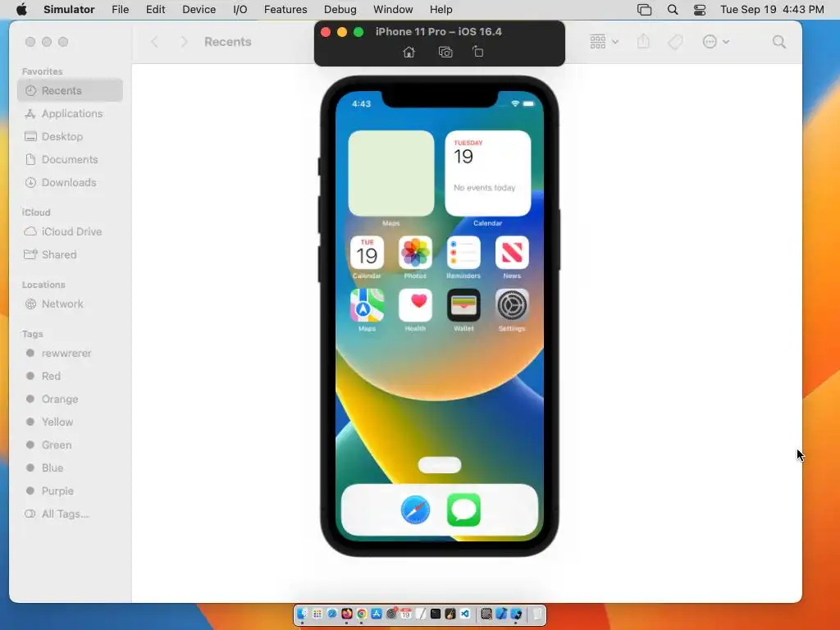Open Terminal from the macOS Dock
The image size is (840, 630).
tap(436, 614)
